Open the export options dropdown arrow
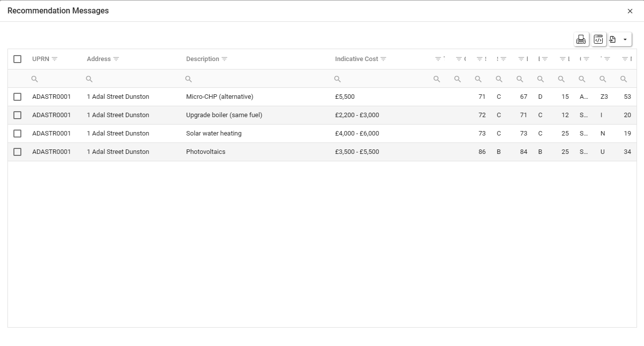 [x=625, y=40]
